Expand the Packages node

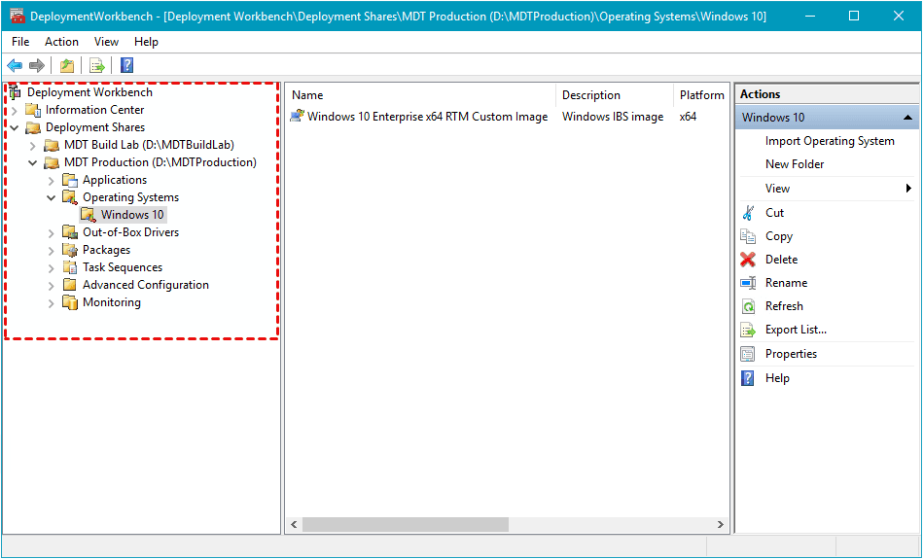(52, 250)
